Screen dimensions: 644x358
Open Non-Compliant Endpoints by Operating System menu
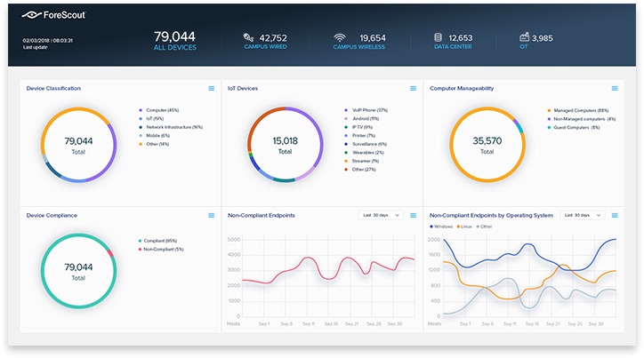(615, 215)
